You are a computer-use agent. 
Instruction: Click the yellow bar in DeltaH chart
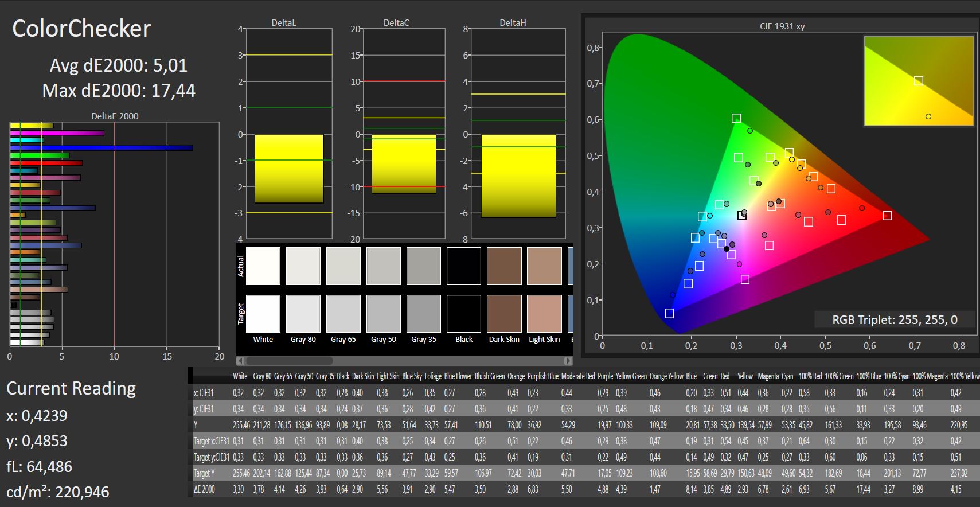coord(518,176)
